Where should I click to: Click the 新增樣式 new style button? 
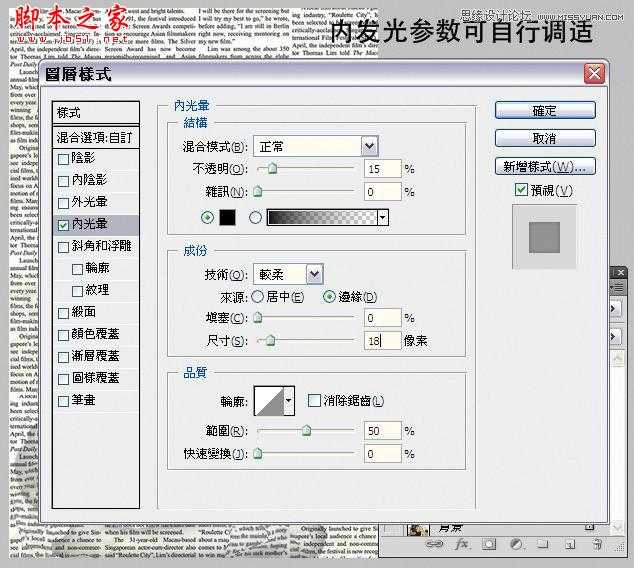click(545, 166)
